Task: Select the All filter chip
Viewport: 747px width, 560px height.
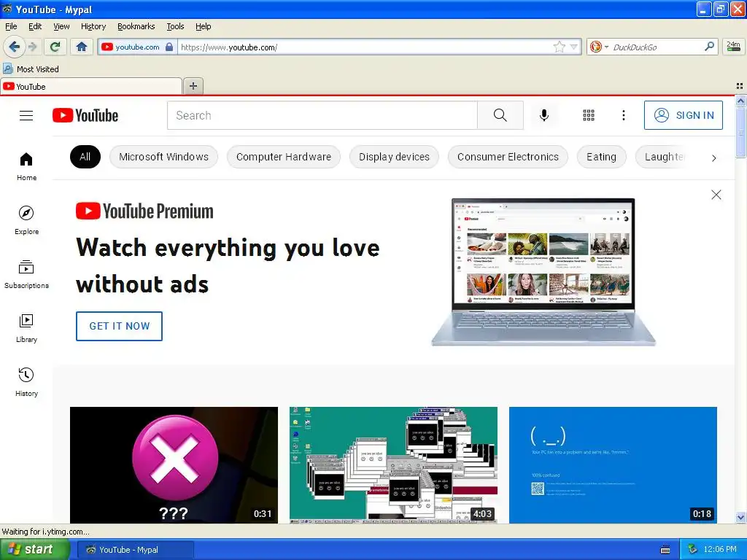Action: pyautogui.click(x=85, y=157)
